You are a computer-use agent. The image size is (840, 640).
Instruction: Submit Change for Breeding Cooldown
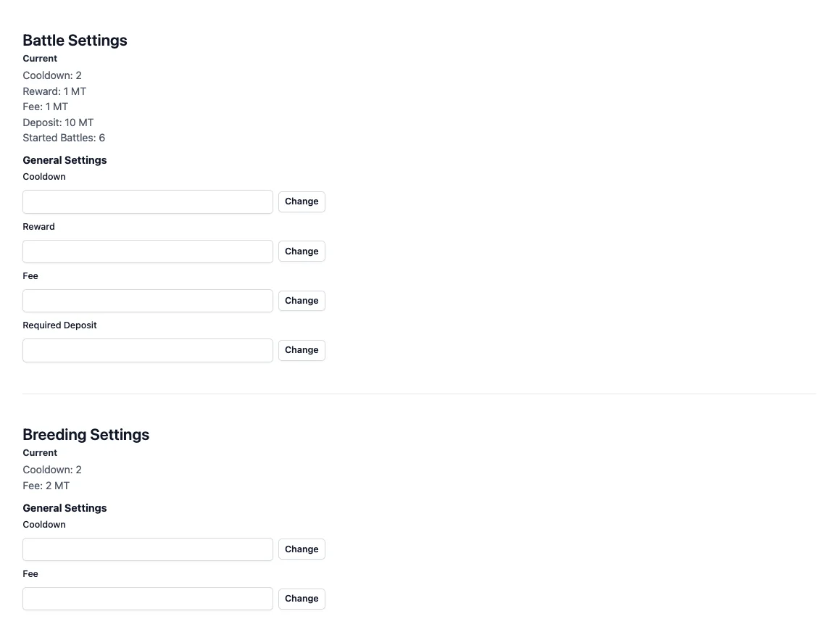(302, 549)
